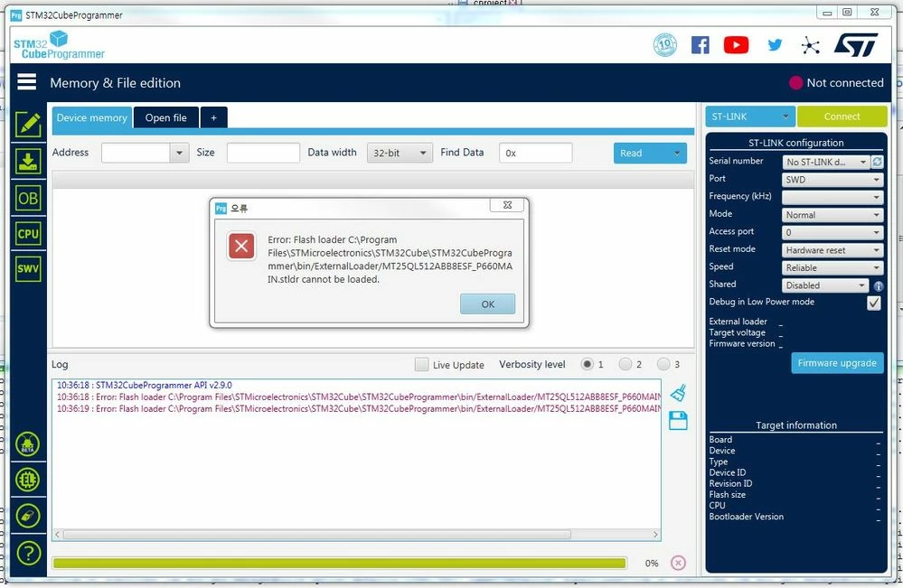Screen dimensions: 903x588
Task: Open the Option Bytes (OB) panel
Action: point(28,199)
